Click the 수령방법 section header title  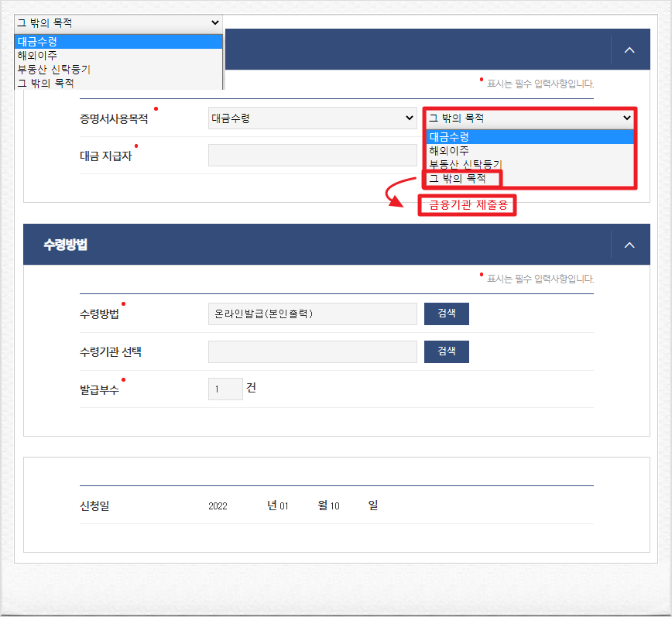(66, 245)
